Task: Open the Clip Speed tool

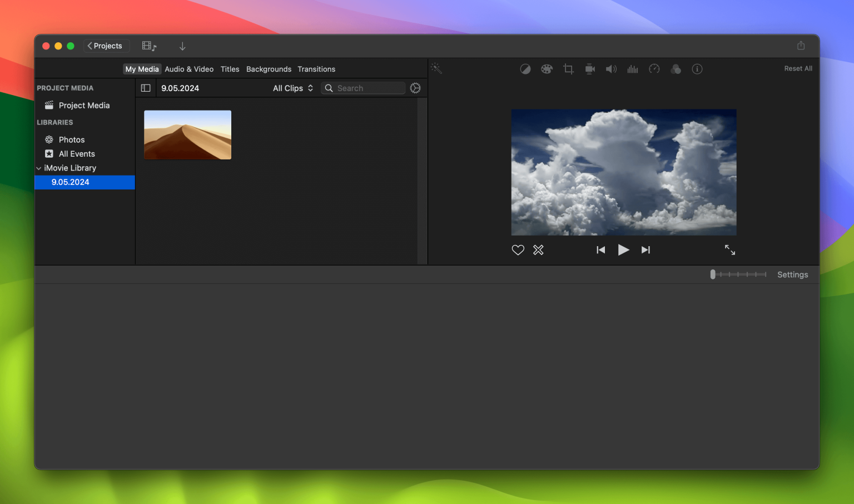Action: (x=654, y=68)
